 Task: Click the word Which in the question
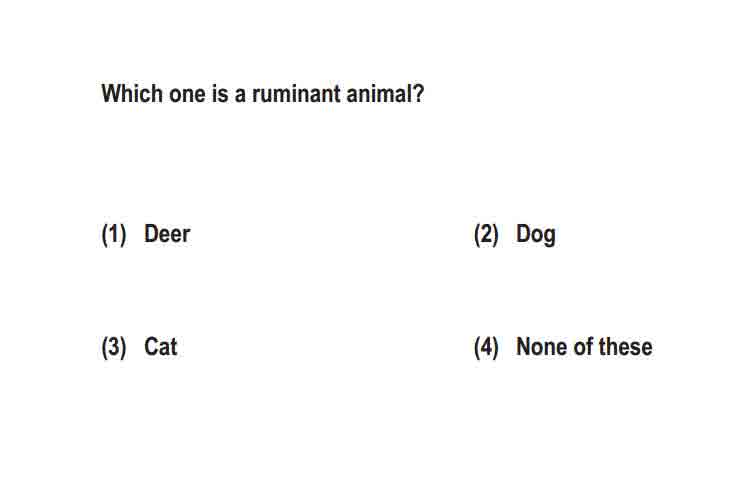coord(132,93)
